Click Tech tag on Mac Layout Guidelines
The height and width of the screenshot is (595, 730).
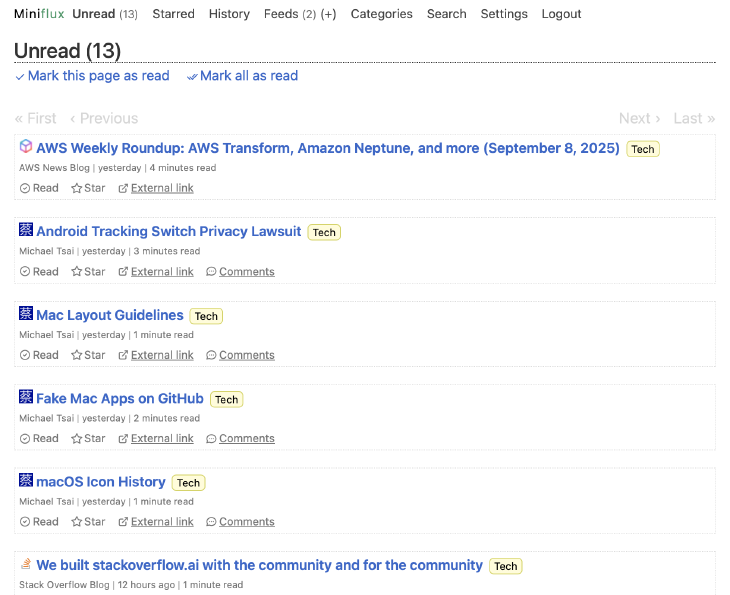pos(206,316)
